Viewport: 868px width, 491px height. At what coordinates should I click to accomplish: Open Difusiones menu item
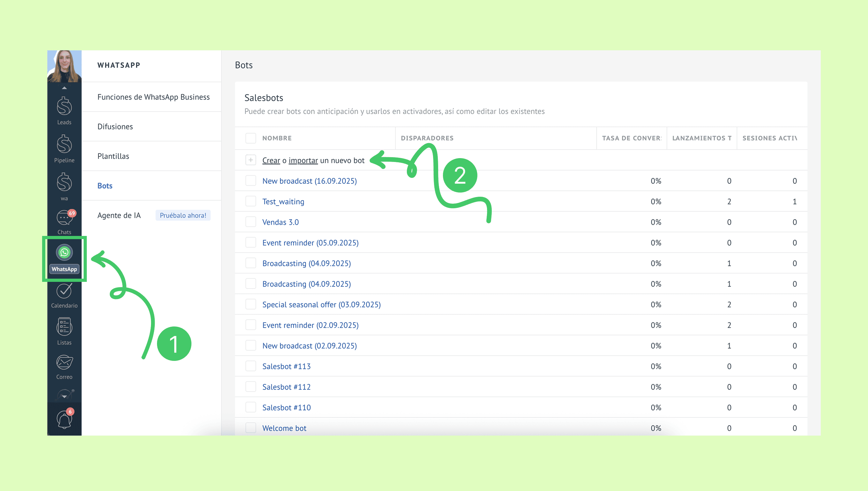tap(115, 127)
